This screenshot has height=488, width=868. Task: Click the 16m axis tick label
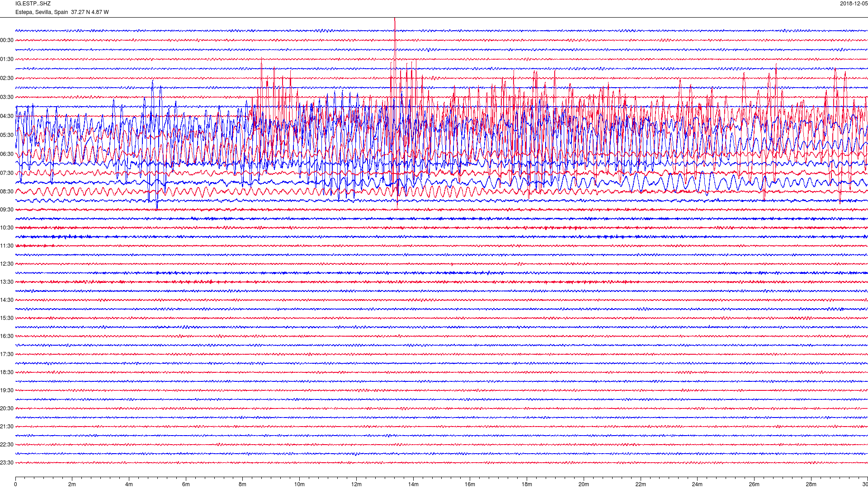pos(470,484)
